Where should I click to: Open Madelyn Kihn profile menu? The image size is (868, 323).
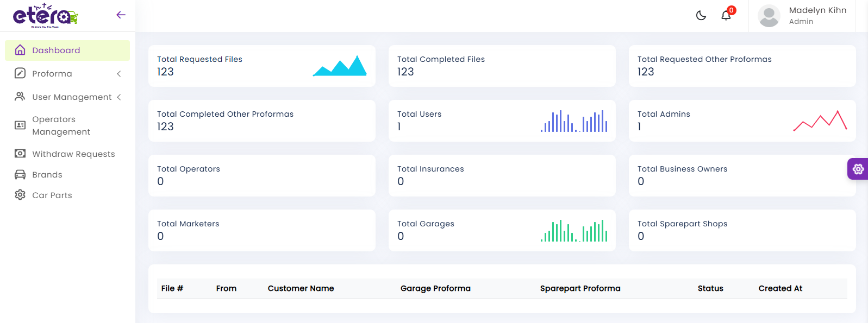pyautogui.click(x=817, y=16)
